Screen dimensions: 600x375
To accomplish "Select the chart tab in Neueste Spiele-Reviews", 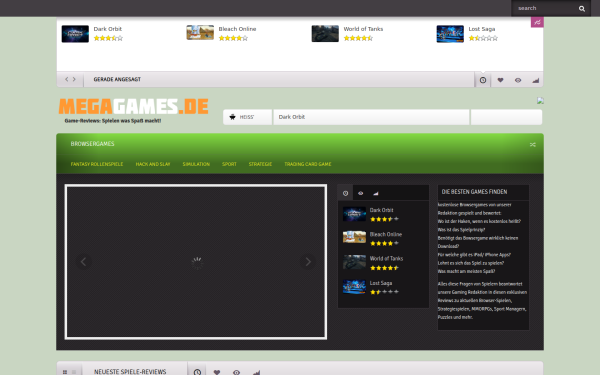I will click(256, 372).
